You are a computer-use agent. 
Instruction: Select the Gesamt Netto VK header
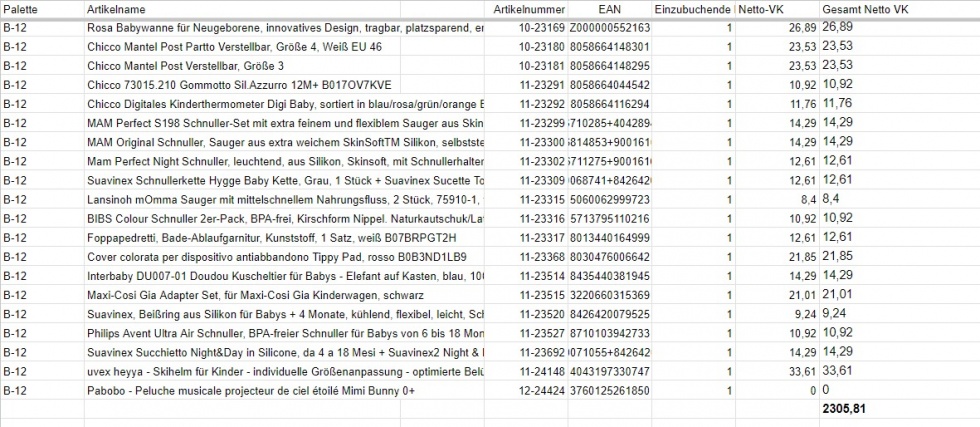899,9
